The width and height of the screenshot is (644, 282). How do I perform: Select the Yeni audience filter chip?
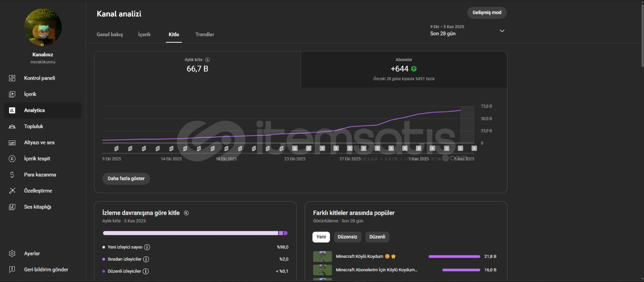(321, 237)
